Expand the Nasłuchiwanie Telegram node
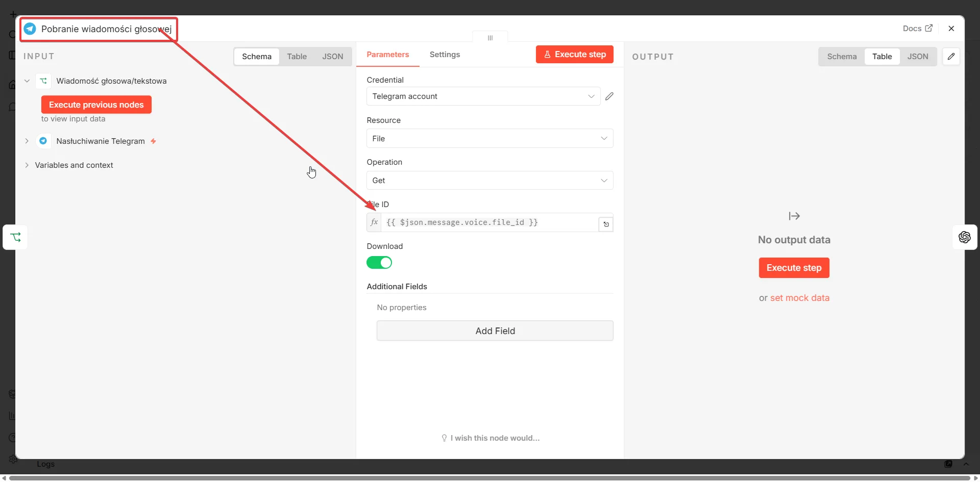Screen dimensions: 980x482 click(x=27, y=141)
